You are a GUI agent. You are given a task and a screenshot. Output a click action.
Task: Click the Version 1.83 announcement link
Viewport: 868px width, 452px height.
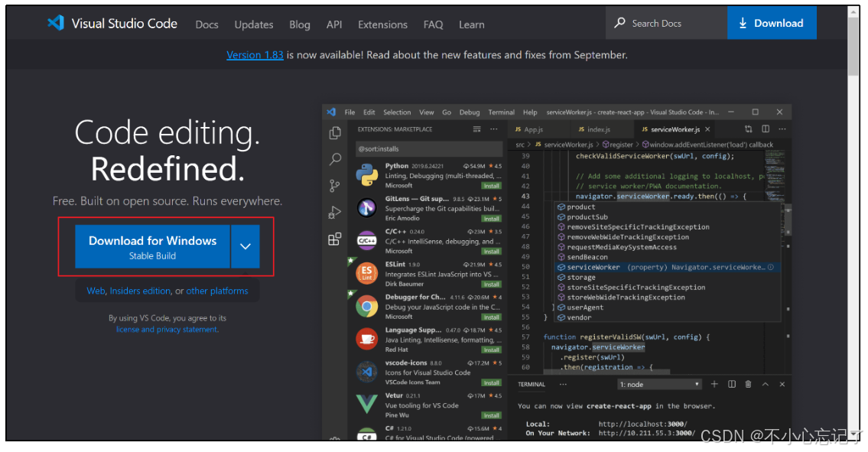255,54
